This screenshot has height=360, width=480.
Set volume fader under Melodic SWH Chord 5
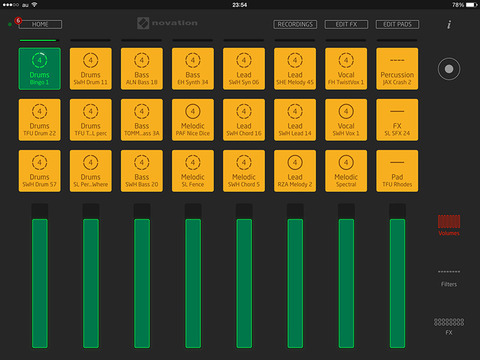244,276
